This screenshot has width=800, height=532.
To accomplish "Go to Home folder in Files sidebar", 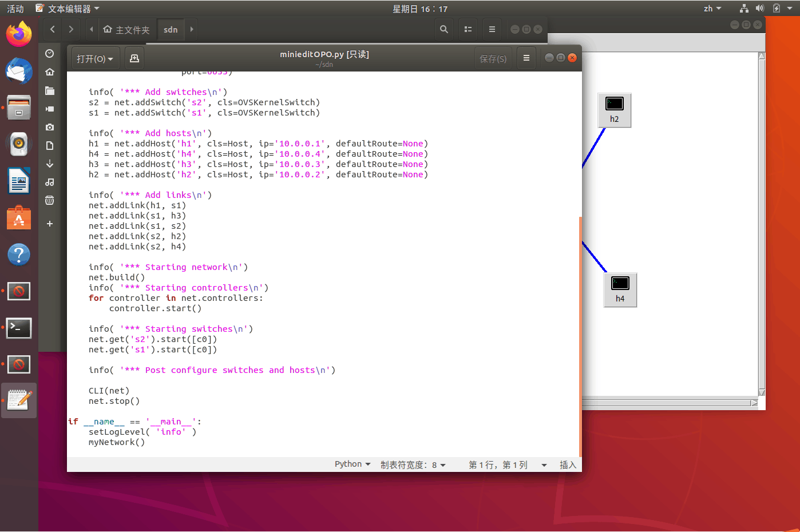I will coord(50,72).
